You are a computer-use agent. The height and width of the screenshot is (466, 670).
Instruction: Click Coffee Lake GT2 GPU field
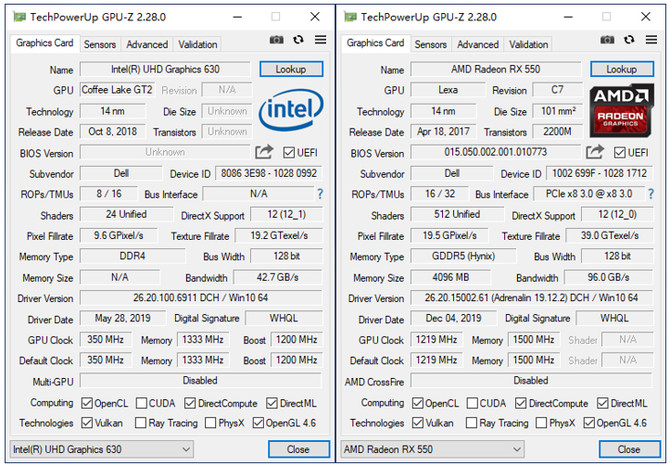pos(117,90)
